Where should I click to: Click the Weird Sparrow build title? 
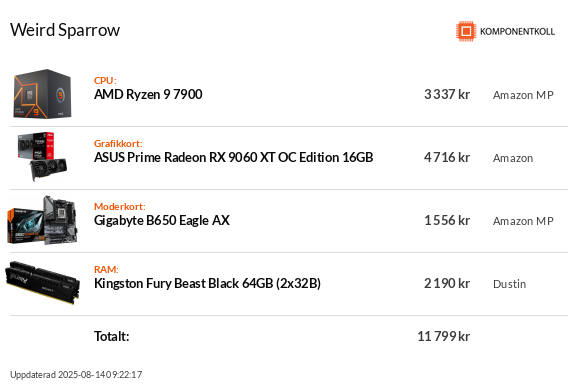point(65,30)
